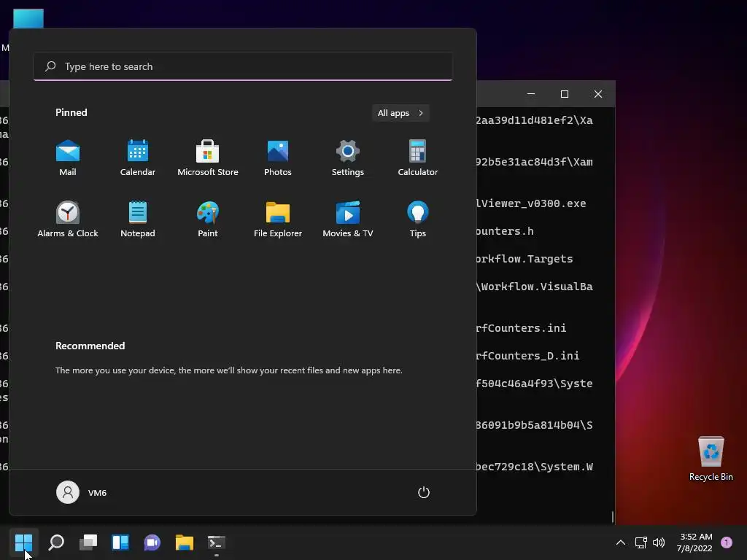Switch to the Terminal taskbar icon
This screenshot has width=747, height=560.
pyautogui.click(x=216, y=542)
